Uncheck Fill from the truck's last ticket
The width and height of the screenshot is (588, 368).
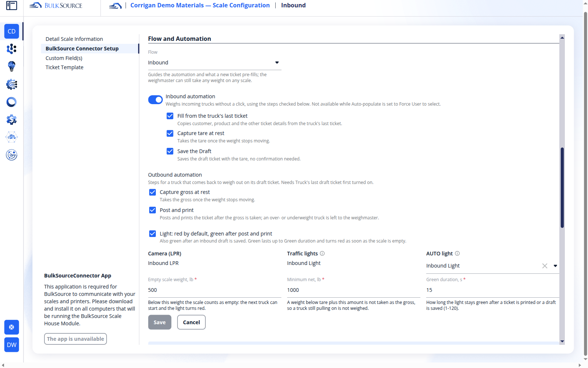(170, 116)
